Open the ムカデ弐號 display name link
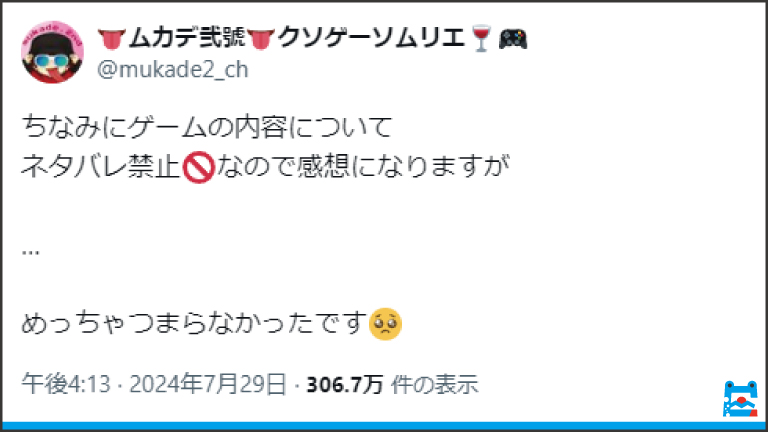 pyautogui.click(x=187, y=38)
